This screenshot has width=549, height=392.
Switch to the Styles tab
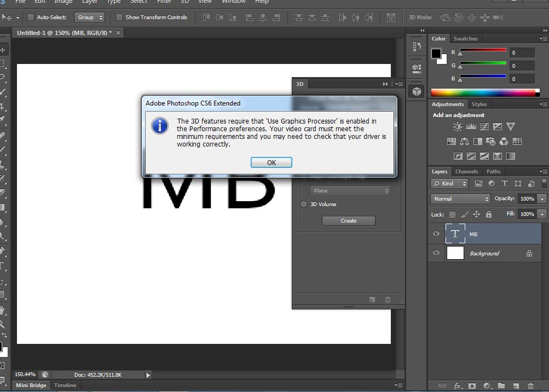pyautogui.click(x=479, y=104)
